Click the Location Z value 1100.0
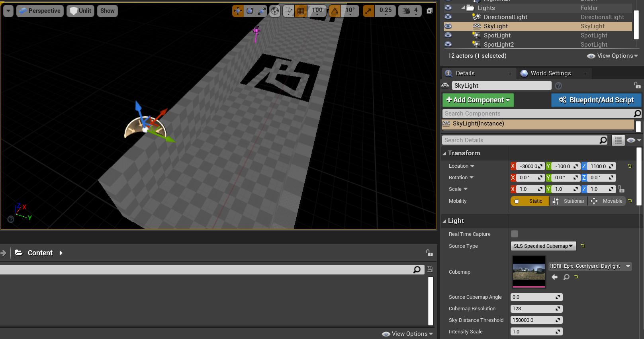 [601, 167]
